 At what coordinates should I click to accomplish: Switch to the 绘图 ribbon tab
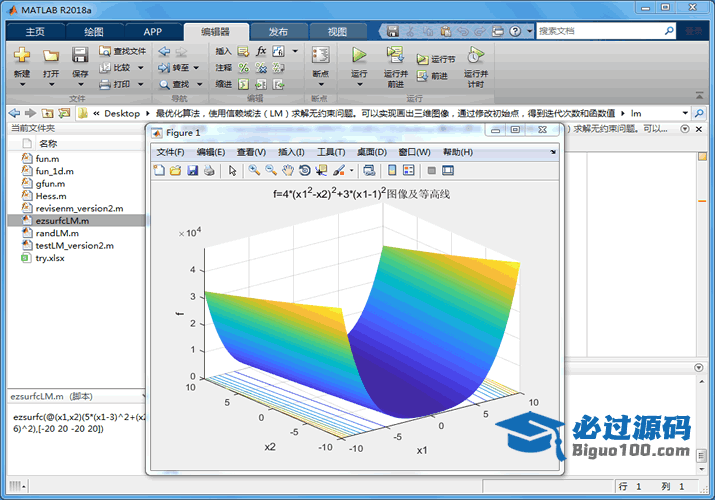(93, 31)
